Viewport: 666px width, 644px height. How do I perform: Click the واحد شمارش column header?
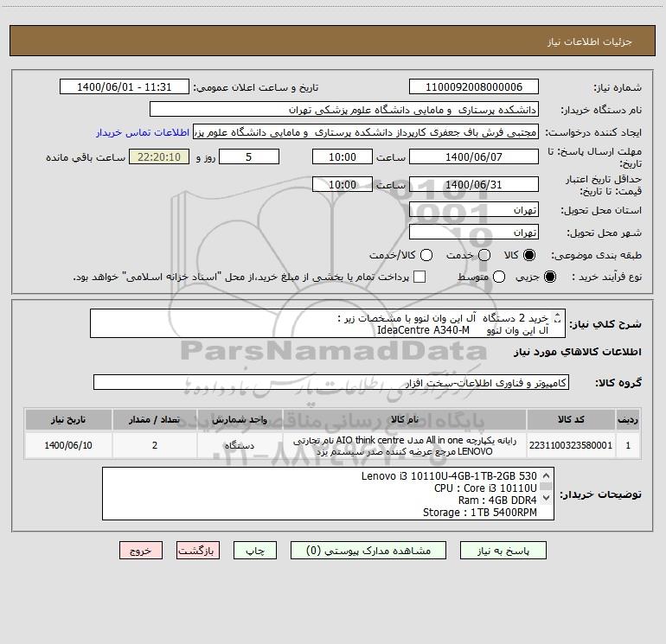tap(240, 419)
